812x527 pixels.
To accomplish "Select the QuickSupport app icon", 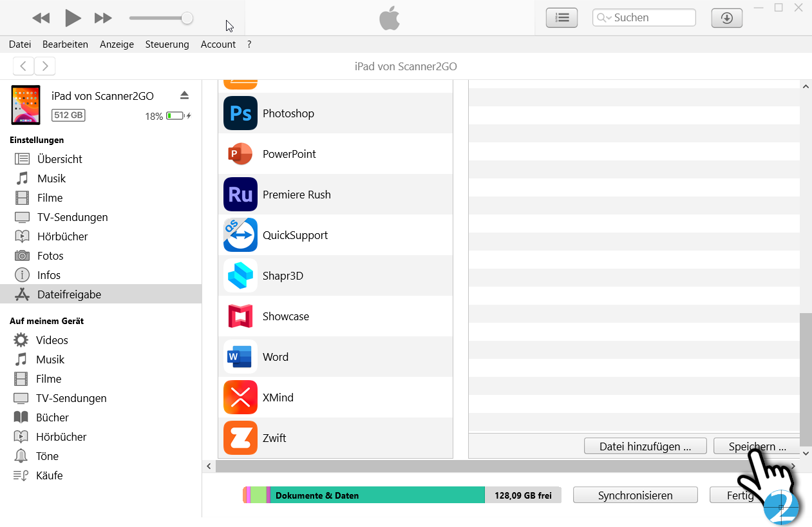I will pyautogui.click(x=240, y=235).
